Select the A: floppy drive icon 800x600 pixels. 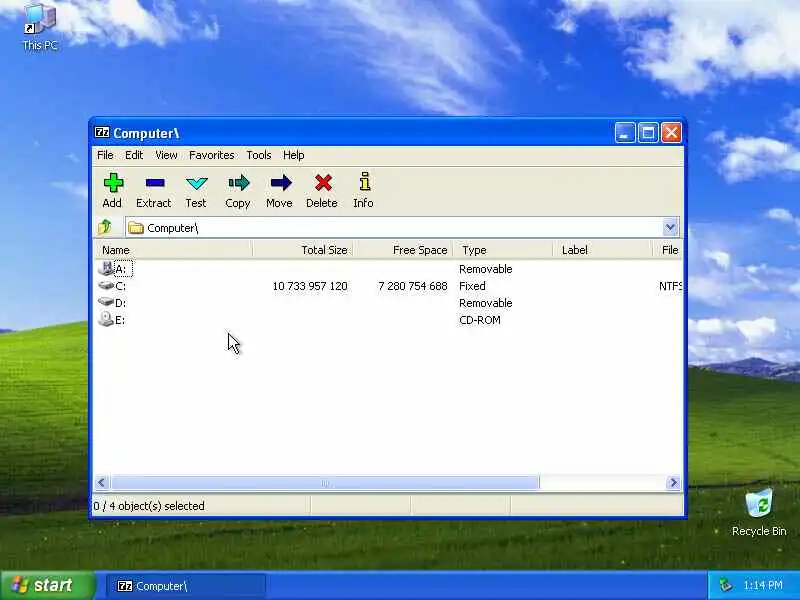click(106, 268)
